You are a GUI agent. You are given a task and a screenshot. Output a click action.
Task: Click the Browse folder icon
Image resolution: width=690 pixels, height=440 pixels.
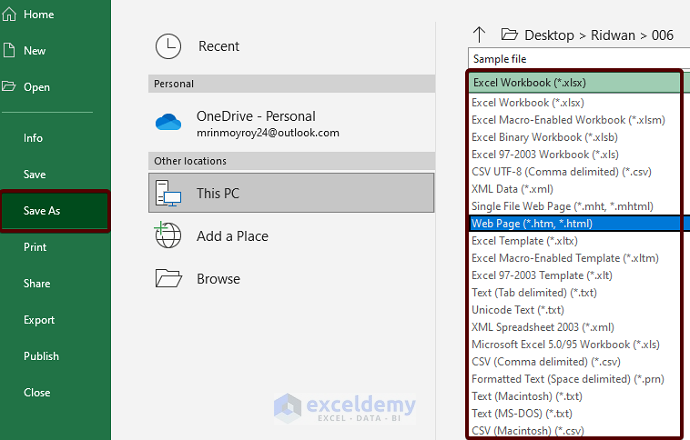click(169, 278)
